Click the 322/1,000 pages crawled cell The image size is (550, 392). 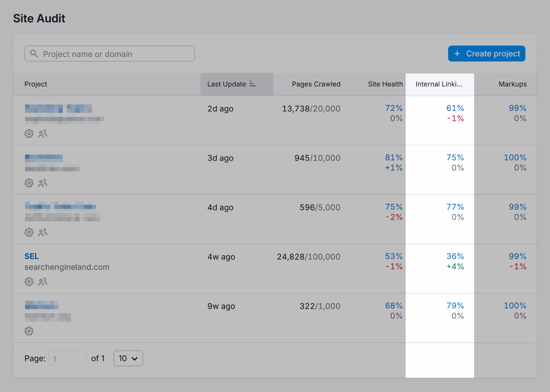[x=320, y=306]
